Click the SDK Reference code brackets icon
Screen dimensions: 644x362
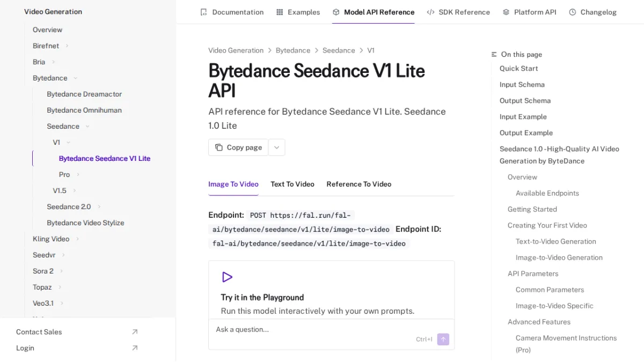[430, 12]
